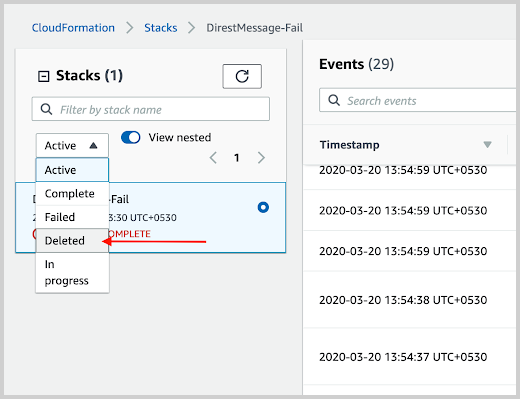
Task: Click breadcrumb chevron after CloudFormation
Action: pos(129,28)
